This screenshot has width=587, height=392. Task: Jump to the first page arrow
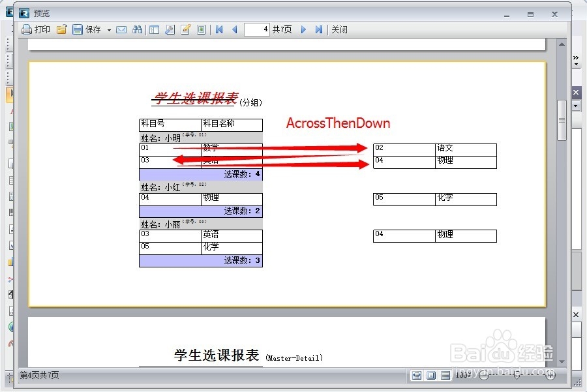tap(218, 29)
